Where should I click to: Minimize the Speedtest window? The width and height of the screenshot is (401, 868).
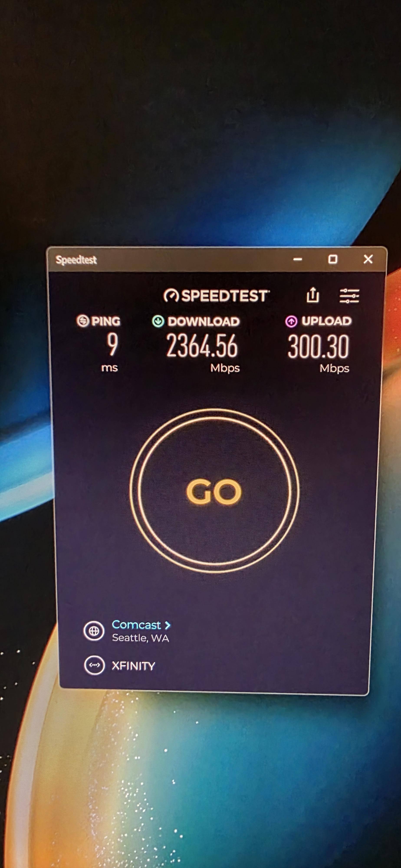pos(297,259)
